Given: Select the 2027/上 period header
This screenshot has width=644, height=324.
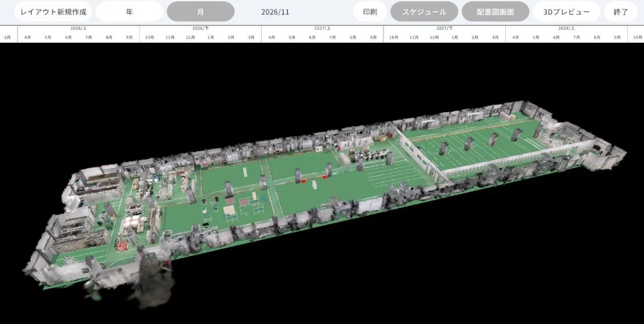Looking at the screenshot, I should pyautogui.click(x=323, y=28).
